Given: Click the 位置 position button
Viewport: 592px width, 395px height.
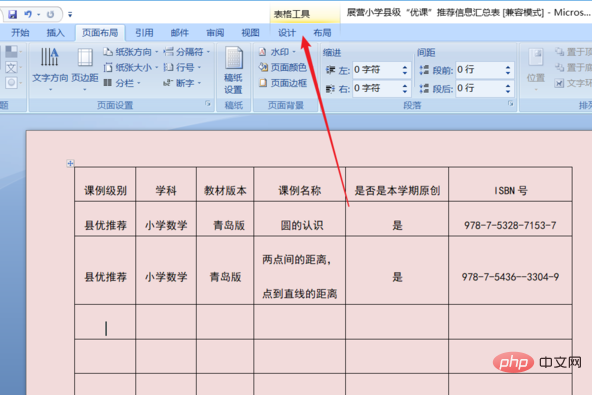Looking at the screenshot, I should (536, 69).
